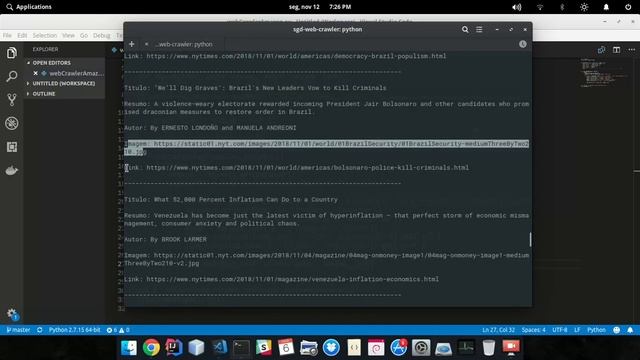Click the democracy-brazil-populism link in terminal

(296, 56)
